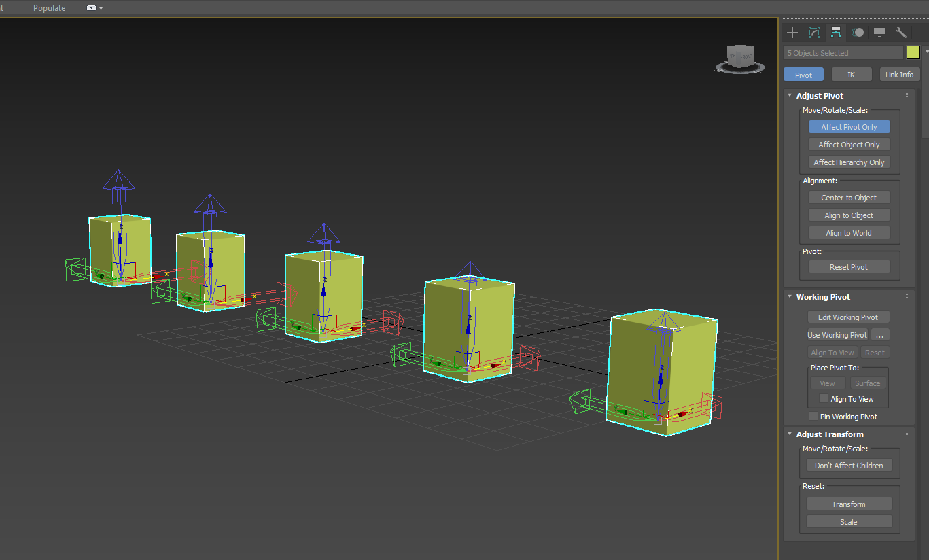The image size is (929, 560).
Task: Open the Create panel
Action: point(792,32)
